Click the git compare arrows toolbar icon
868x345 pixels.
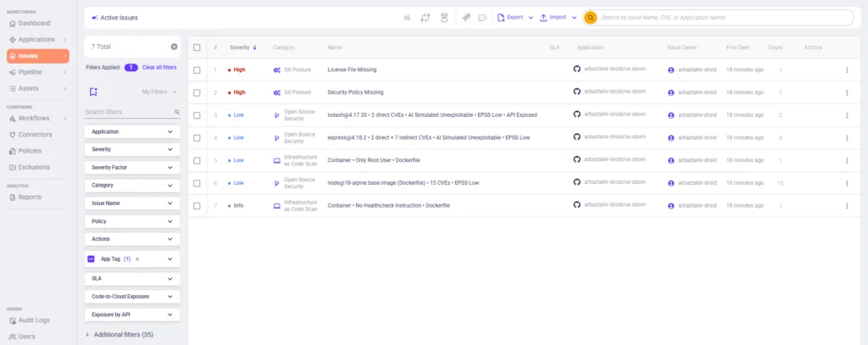(426, 18)
